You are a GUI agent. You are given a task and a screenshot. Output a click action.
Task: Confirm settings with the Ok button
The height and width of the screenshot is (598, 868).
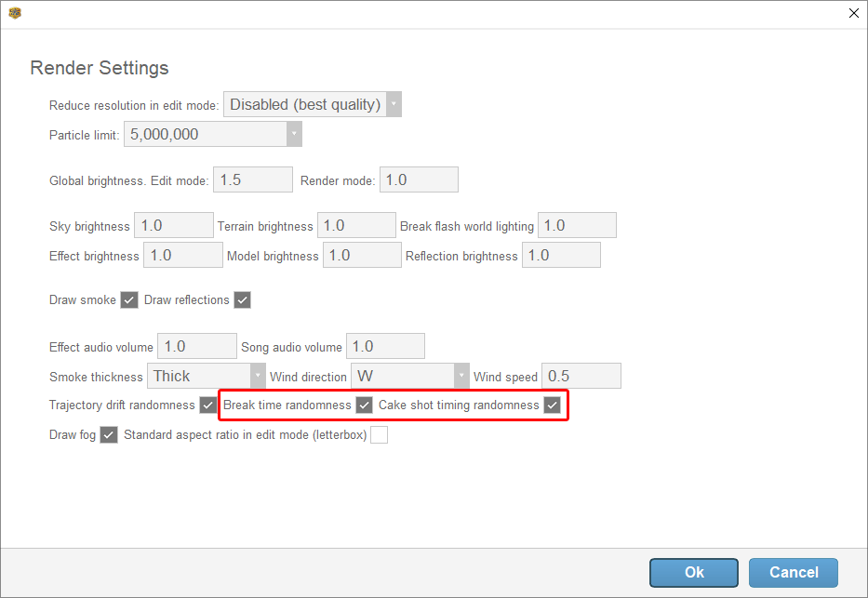pyautogui.click(x=694, y=573)
